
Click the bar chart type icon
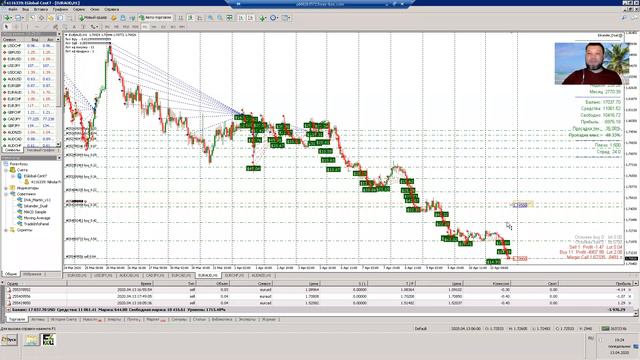(x=181, y=18)
